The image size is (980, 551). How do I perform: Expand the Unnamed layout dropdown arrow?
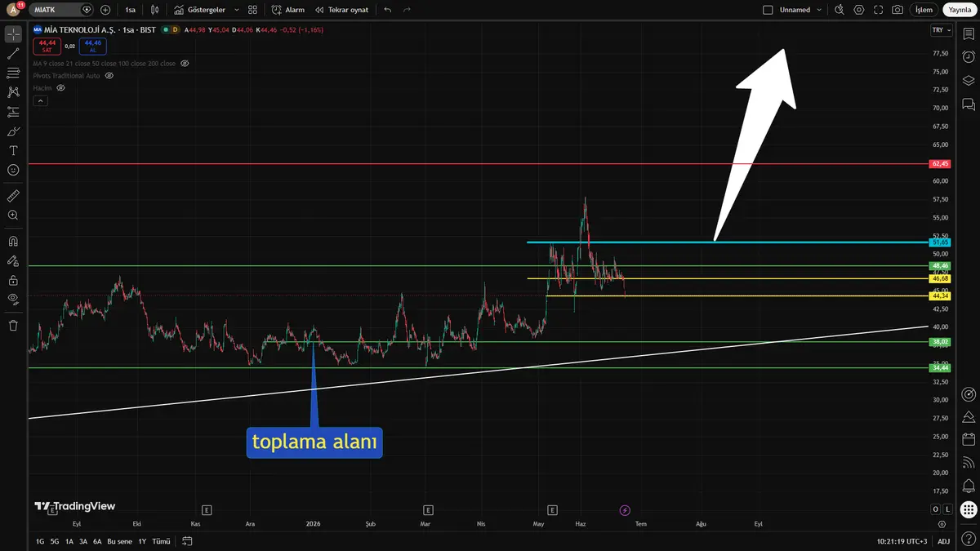tap(819, 10)
